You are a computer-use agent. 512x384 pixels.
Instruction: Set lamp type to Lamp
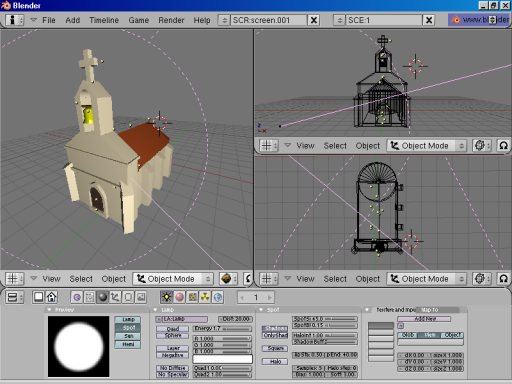pos(128,320)
